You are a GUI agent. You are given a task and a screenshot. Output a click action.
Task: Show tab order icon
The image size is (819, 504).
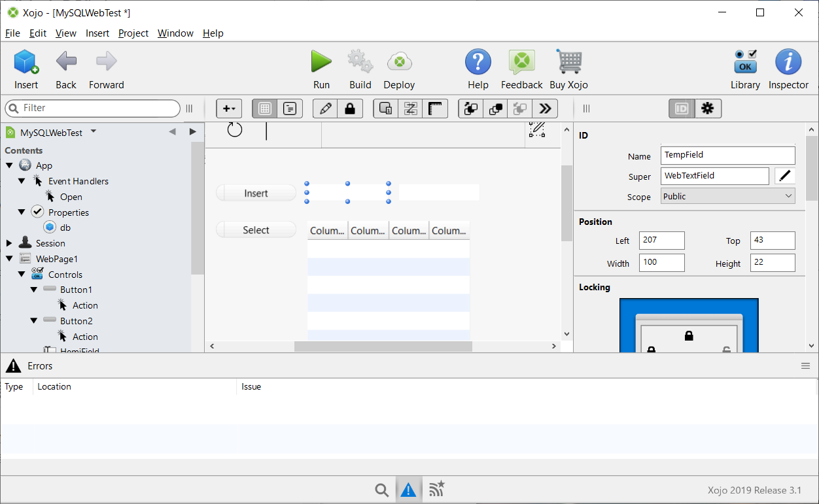(411, 109)
